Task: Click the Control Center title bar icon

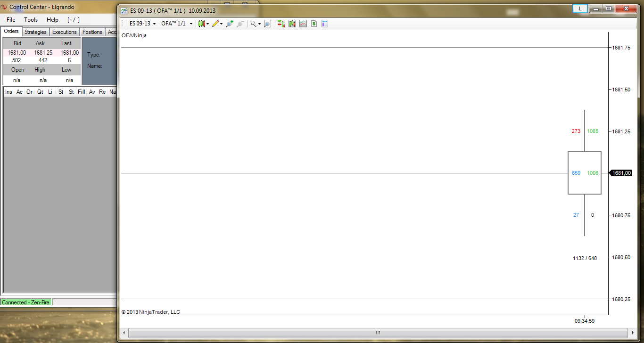Action: [4, 7]
